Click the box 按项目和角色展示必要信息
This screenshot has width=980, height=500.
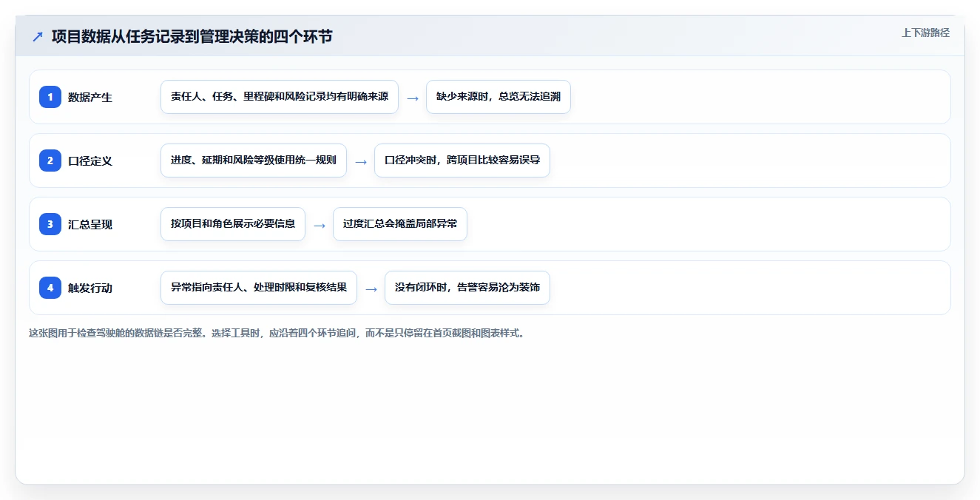coord(233,224)
